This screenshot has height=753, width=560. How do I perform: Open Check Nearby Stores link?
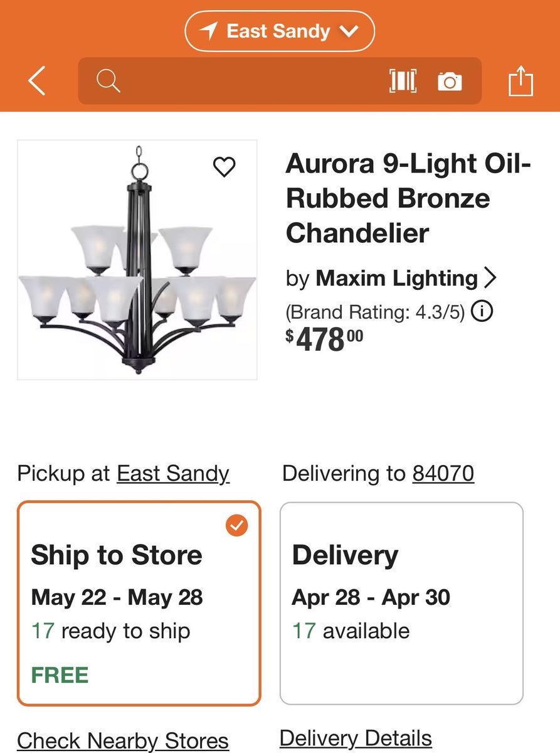pyautogui.click(x=123, y=740)
